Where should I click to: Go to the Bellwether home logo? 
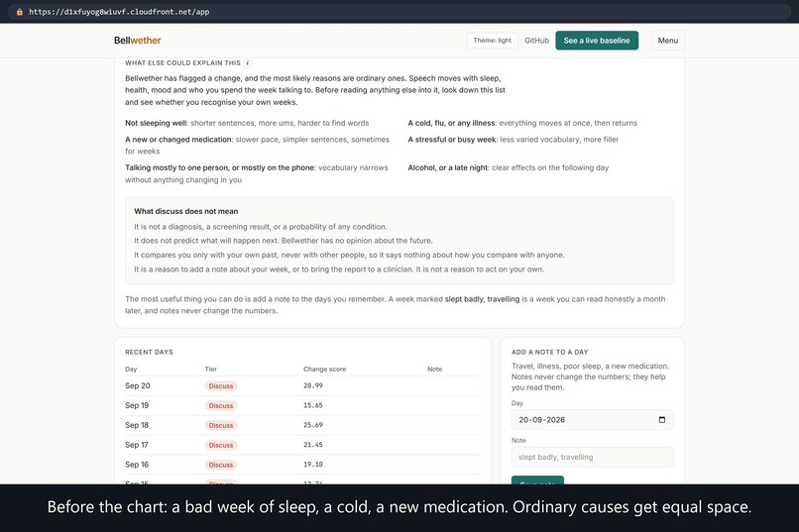tap(138, 41)
